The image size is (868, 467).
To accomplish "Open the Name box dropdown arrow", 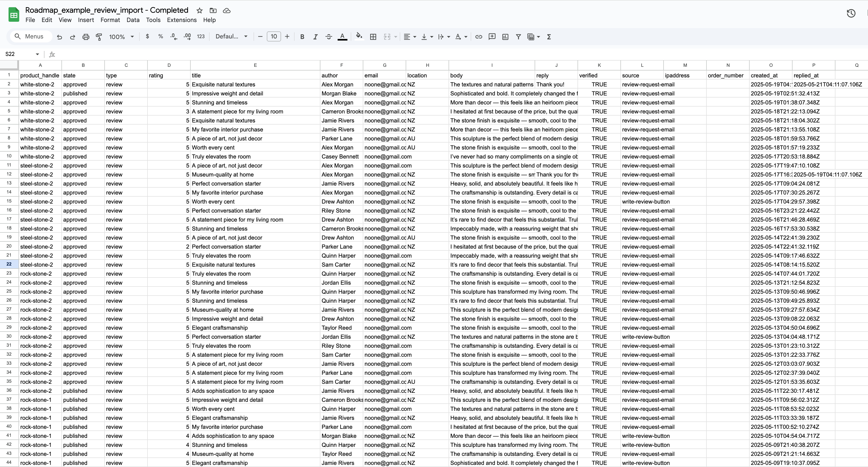I will pyautogui.click(x=37, y=54).
